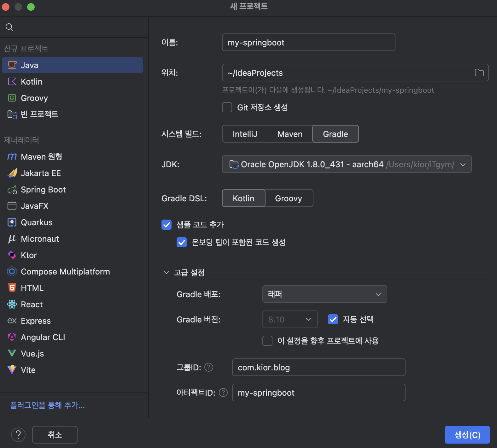Click the Ktor generator icon
The width and height of the screenshot is (497, 448).
12,255
